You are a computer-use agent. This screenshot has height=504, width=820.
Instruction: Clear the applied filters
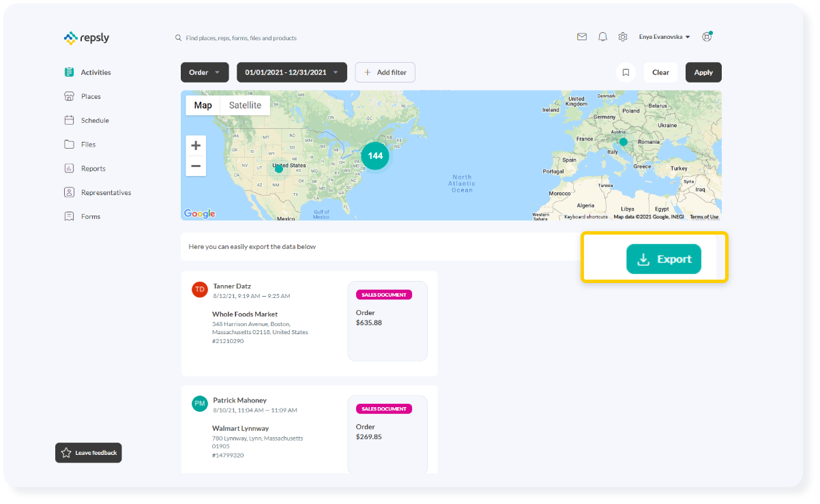coord(660,72)
